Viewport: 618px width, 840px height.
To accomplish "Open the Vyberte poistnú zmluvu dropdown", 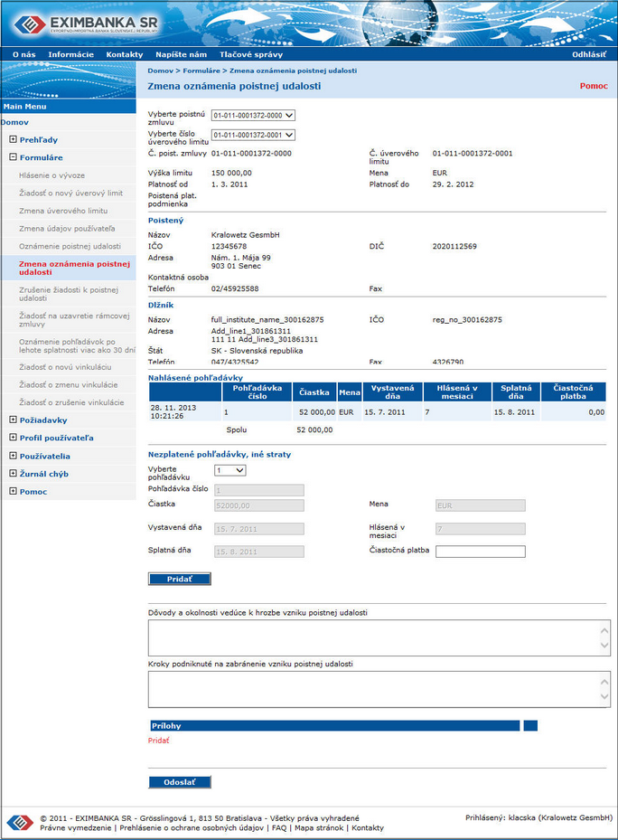I will 253,115.
